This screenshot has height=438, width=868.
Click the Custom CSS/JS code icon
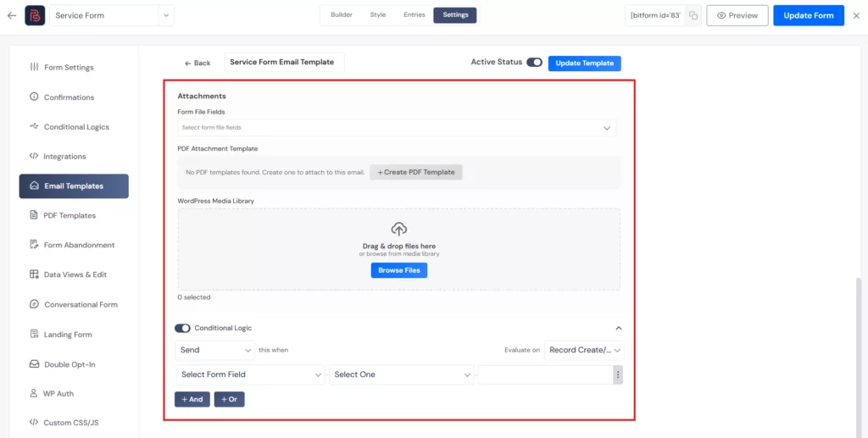pos(34,423)
